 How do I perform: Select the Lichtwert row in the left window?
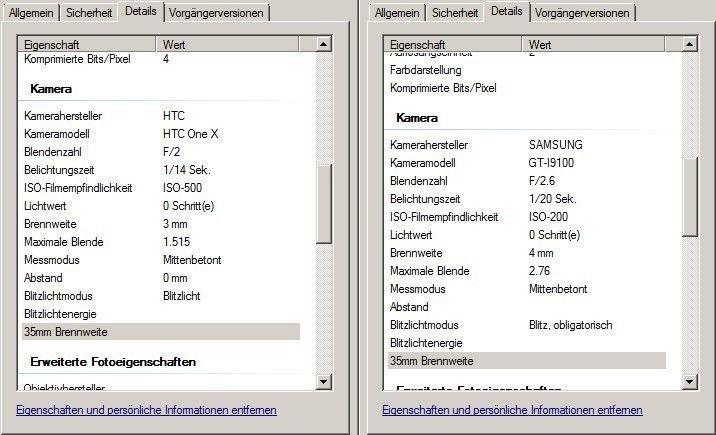click(x=161, y=206)
